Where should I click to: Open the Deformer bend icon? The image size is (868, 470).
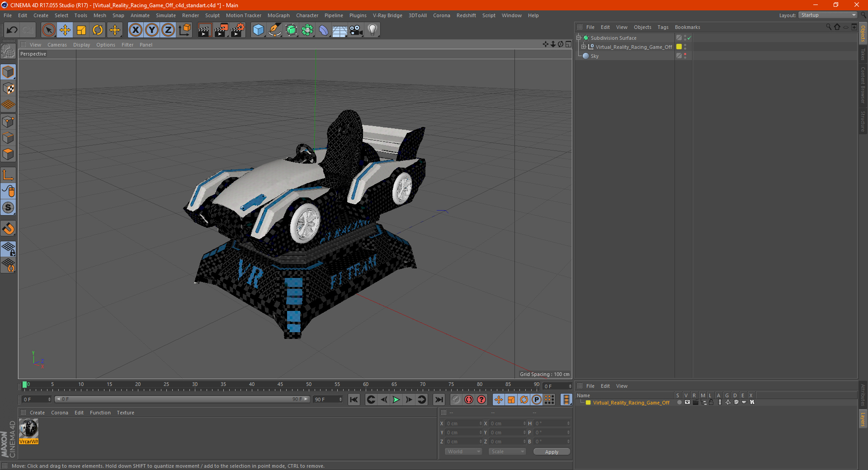point(324,30)
